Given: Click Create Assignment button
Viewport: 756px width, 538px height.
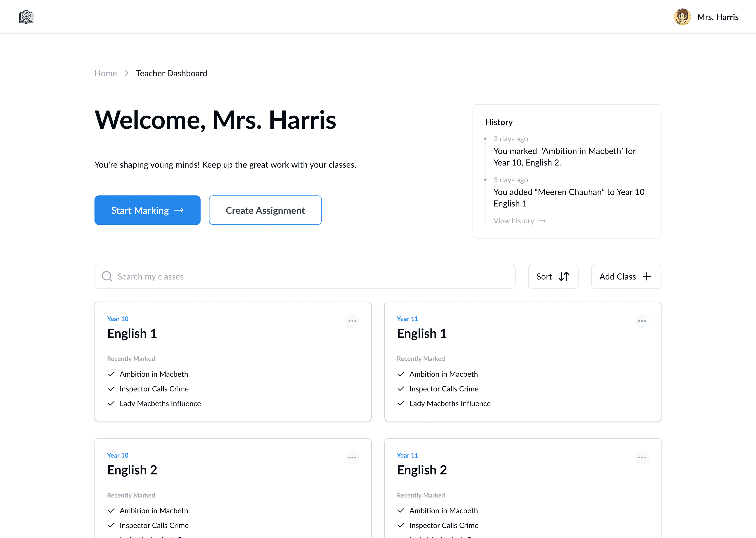Looking at the screenshot, I should coord(265,210).
